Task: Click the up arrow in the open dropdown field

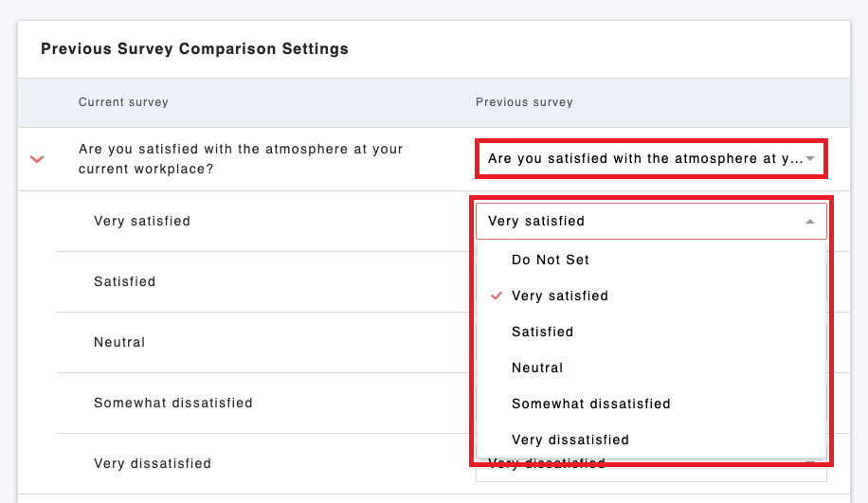Action: pos(809,222)
